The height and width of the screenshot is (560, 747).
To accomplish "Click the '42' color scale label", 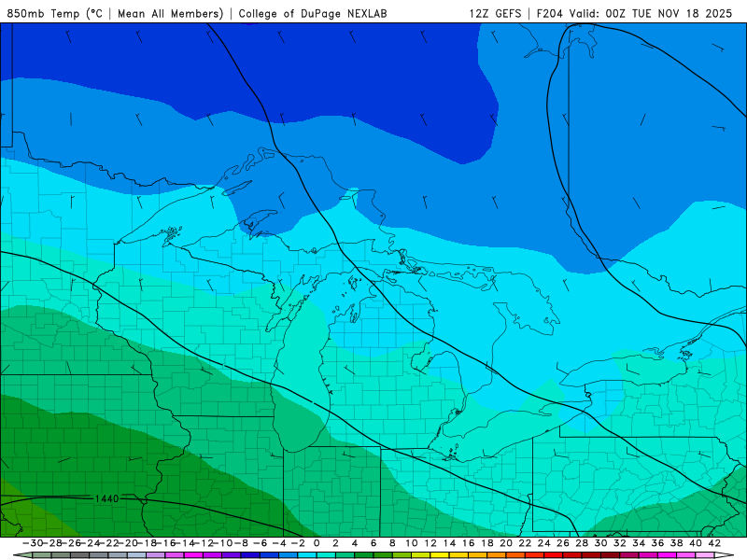I will pyautogui.click(x=714, y=543).
